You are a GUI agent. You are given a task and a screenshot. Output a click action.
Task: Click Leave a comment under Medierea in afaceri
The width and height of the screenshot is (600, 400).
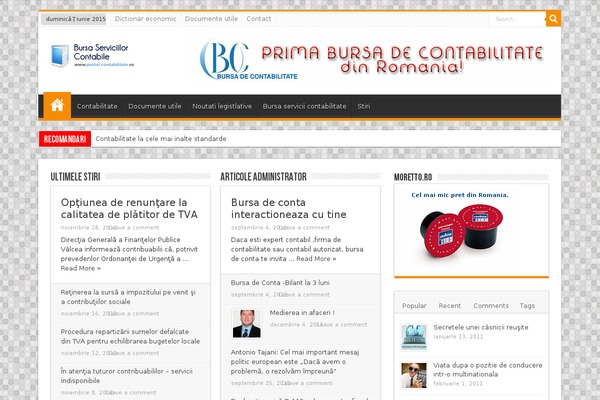(344, 325)
